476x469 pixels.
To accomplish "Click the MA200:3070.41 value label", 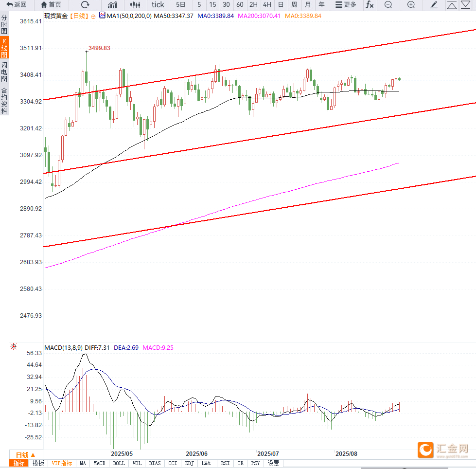I will point(259,16).
